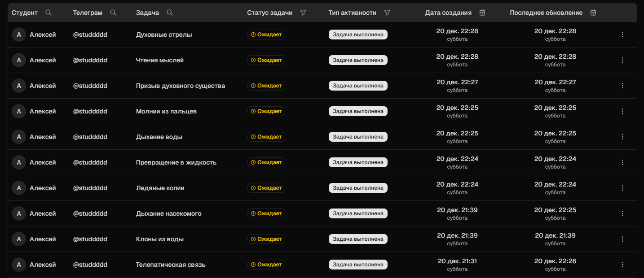Open three-dot menu for Духовные стрелы row

pos(622,35)
